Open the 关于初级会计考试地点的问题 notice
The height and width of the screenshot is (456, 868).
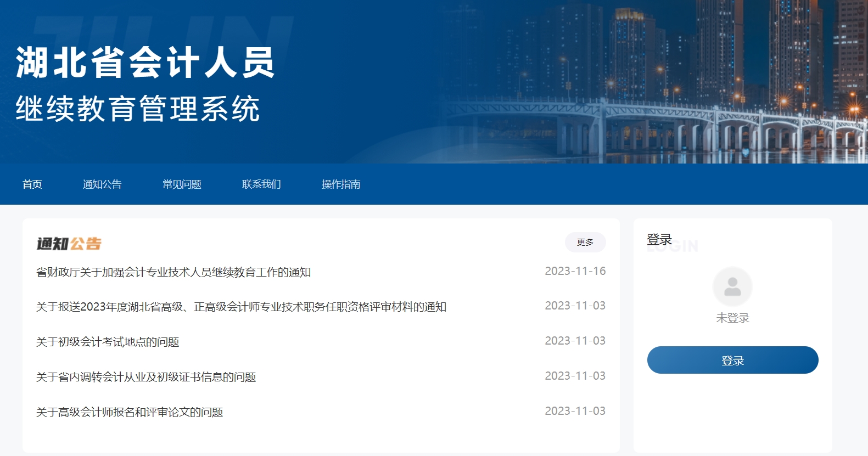tap(108, 342)
